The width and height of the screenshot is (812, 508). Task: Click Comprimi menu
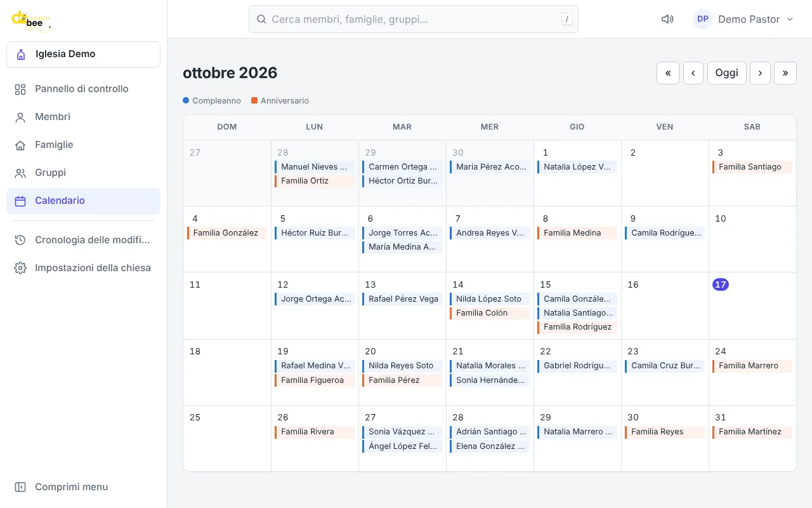click(83, 487)
